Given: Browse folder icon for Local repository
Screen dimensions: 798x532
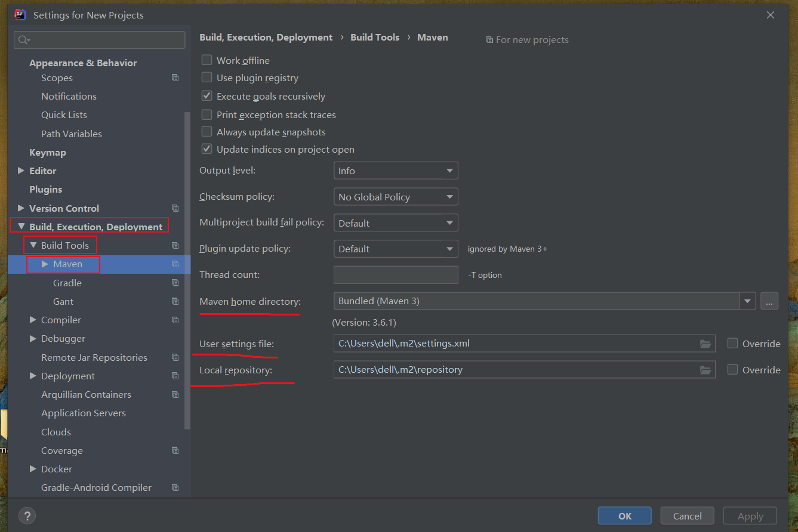Looking at the screenshot, I should point(705,370).
